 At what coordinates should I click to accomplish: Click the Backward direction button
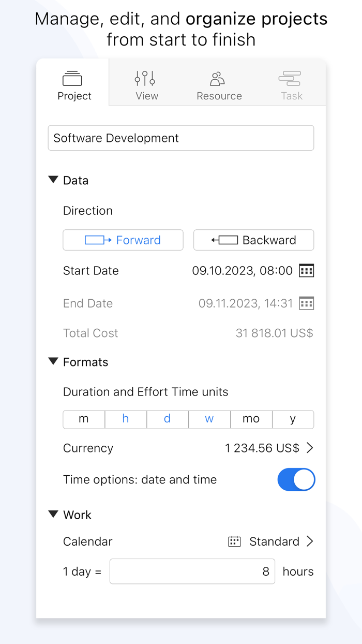point(253,240)
